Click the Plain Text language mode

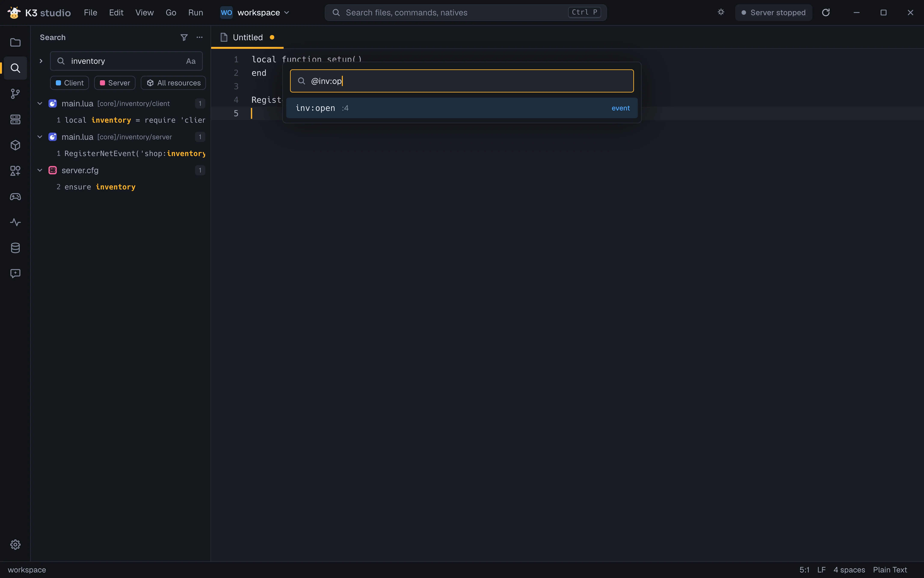[890, 570]
